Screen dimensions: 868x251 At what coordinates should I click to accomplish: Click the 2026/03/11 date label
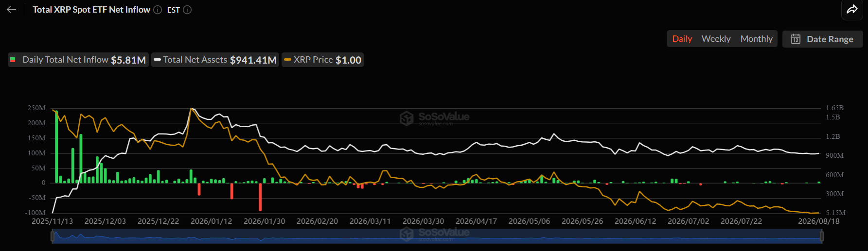(x=370, y=221)
